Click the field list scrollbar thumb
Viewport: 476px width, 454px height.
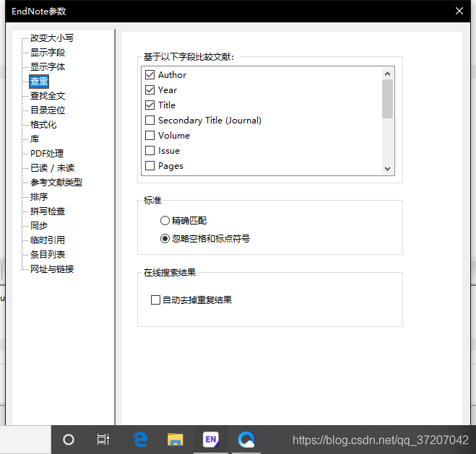387,99
